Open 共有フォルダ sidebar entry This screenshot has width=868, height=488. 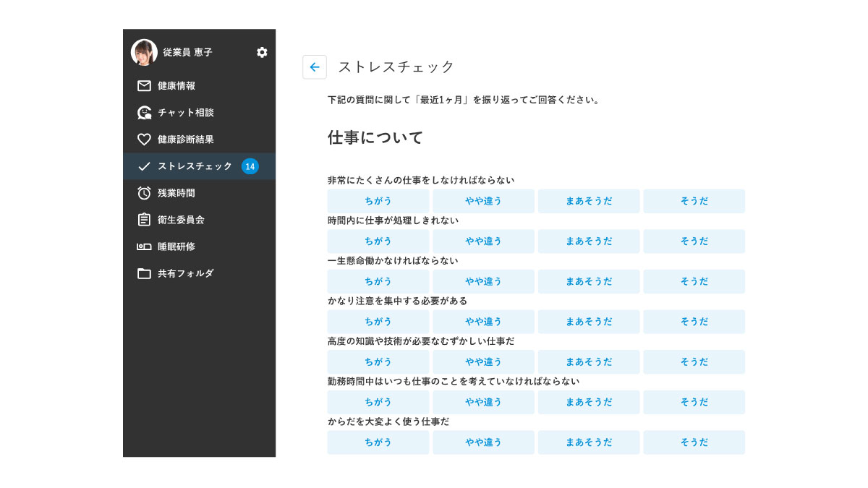(199, 273)
